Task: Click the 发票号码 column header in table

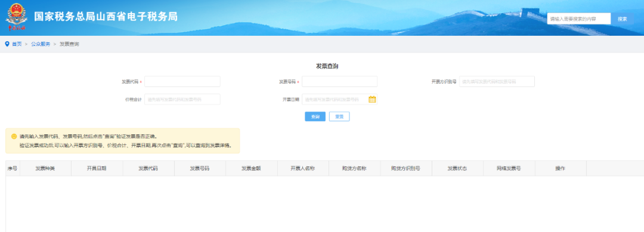Action: (x=200, y=168)
